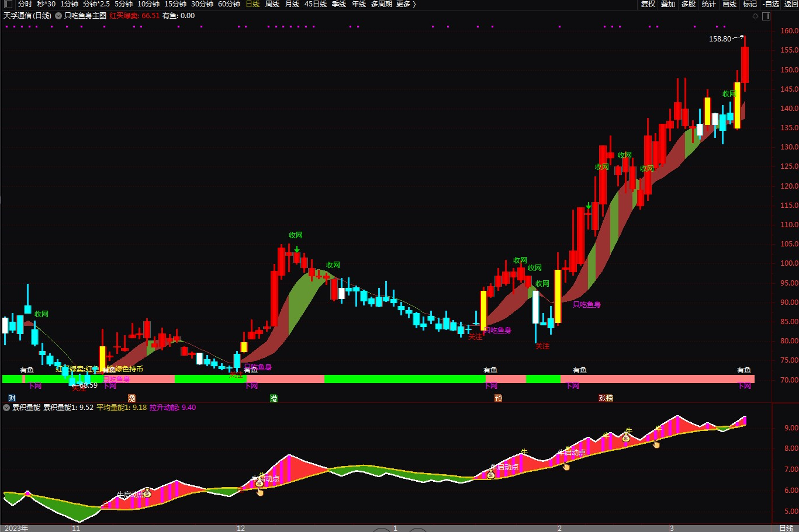
Task: Click the 返回 back button
Action: point(791,4)
